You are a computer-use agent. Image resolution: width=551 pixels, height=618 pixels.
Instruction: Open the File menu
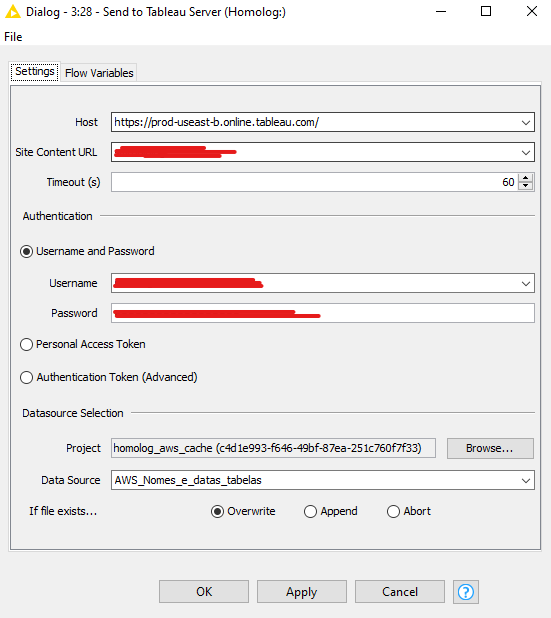13,37
